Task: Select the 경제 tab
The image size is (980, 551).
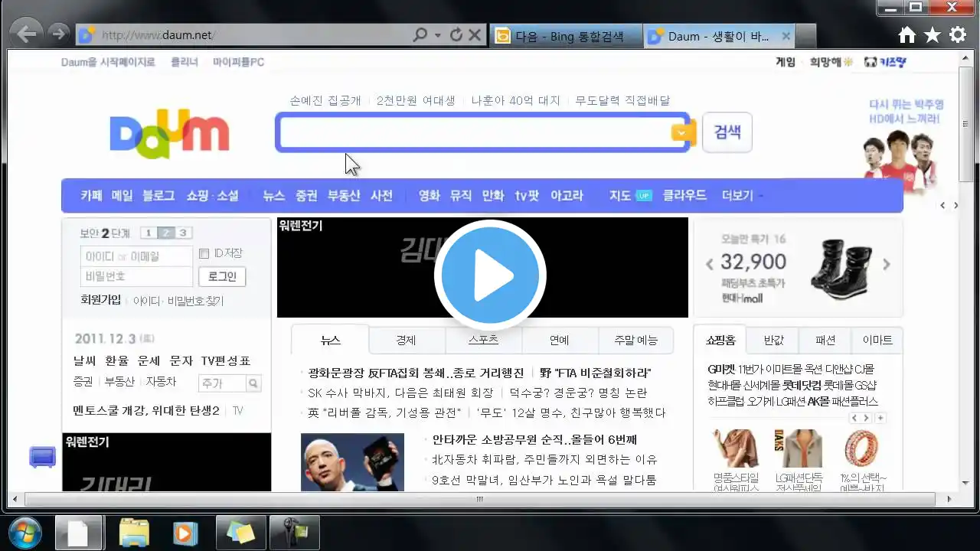Action: (407, 341)
